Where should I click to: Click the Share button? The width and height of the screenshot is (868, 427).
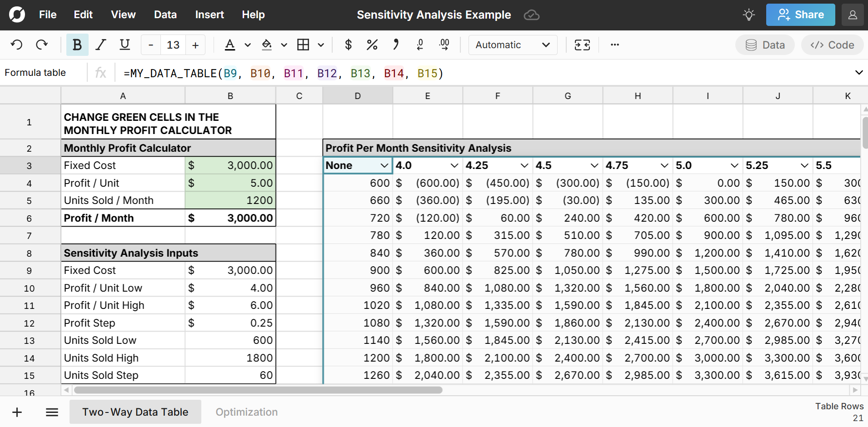pos(800,15)
